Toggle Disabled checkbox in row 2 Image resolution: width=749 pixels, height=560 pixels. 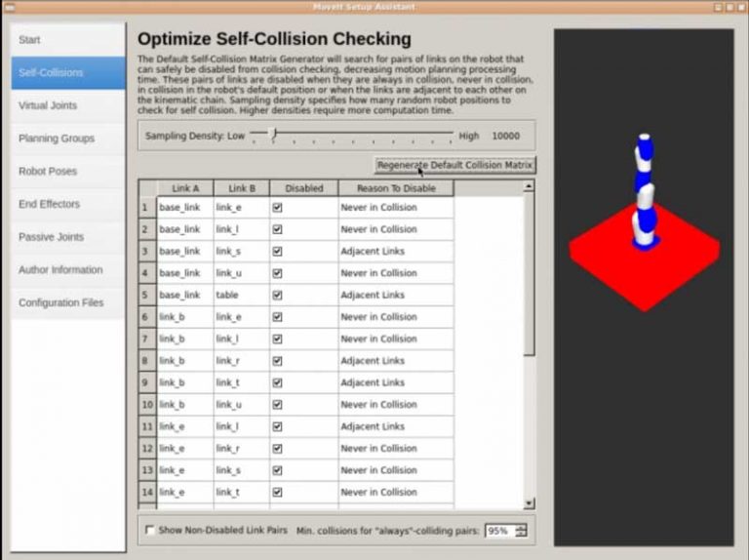278,230
